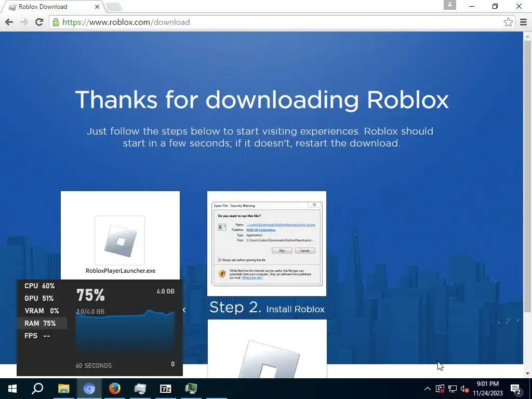
Task: Reload the Roblox download page
Action: [39, 22]
